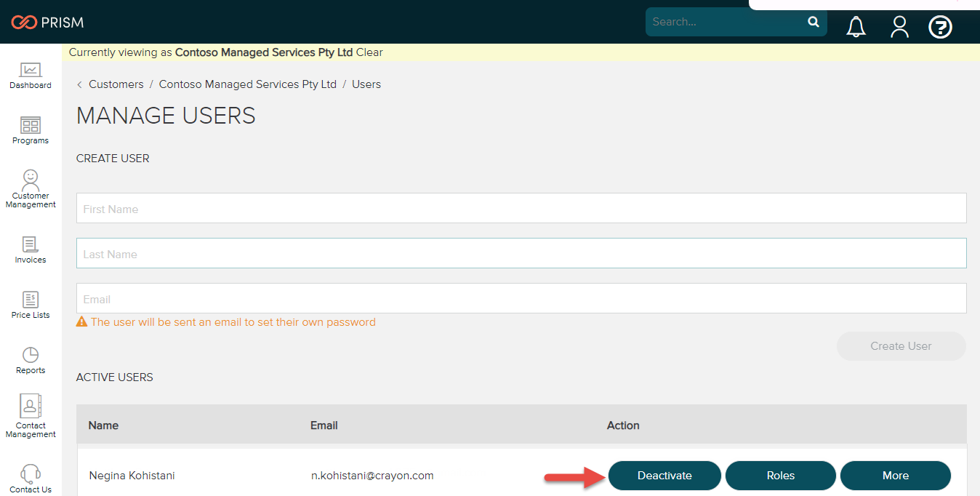
Task: Click the help question mark icon
Action: (940, 27)
